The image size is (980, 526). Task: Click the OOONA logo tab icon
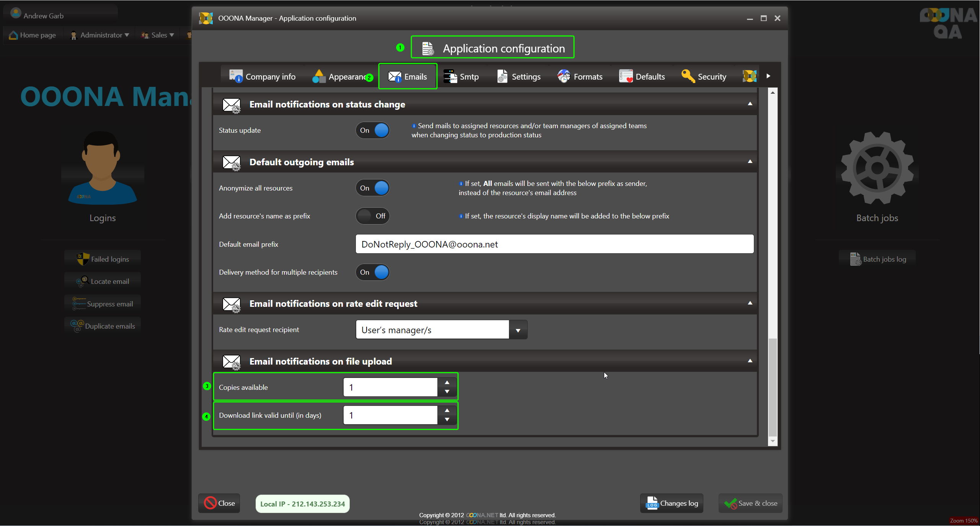click(749, 76)
